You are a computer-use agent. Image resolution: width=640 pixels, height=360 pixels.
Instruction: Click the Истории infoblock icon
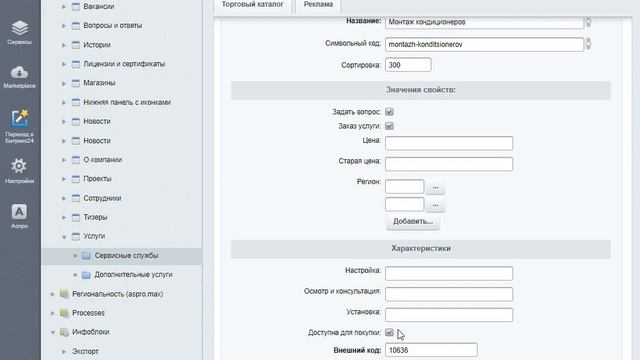76,45
